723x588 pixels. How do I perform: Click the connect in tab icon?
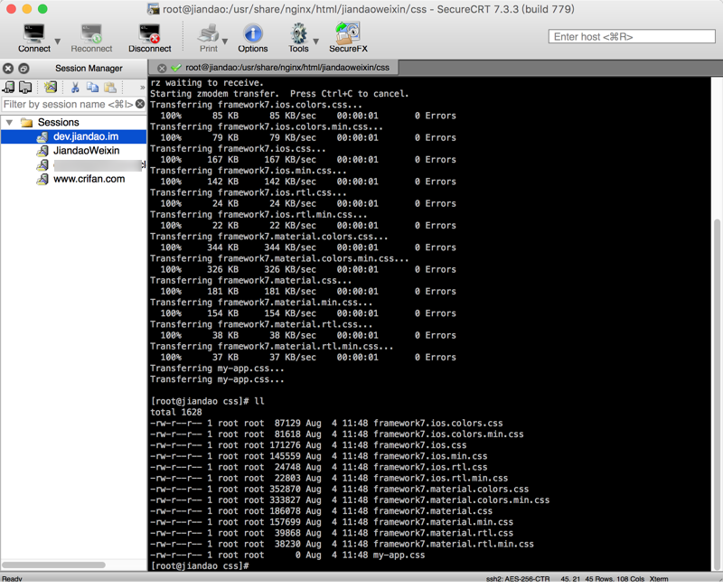25,87
